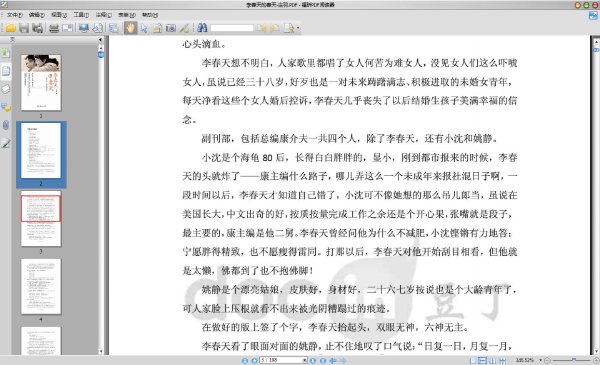
Task: Open the View menu (视图)
Action: [x=59, y=15]
